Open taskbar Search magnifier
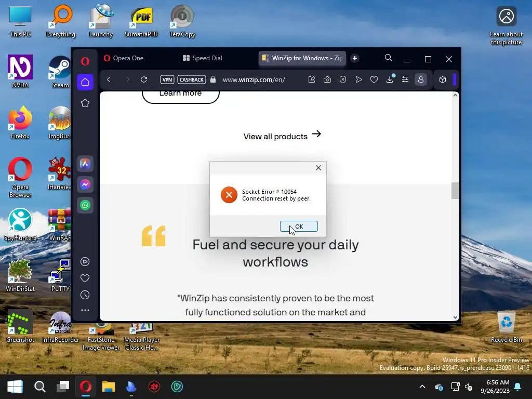 point(39,387)
